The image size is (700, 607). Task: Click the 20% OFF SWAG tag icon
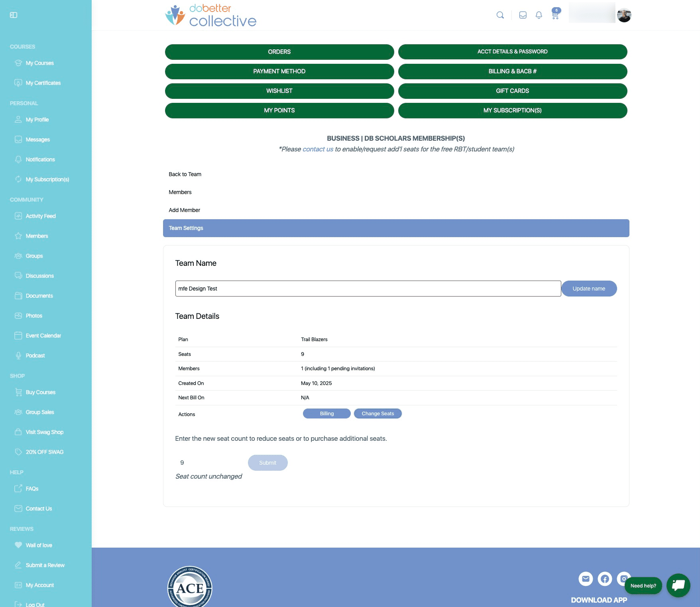18,452
